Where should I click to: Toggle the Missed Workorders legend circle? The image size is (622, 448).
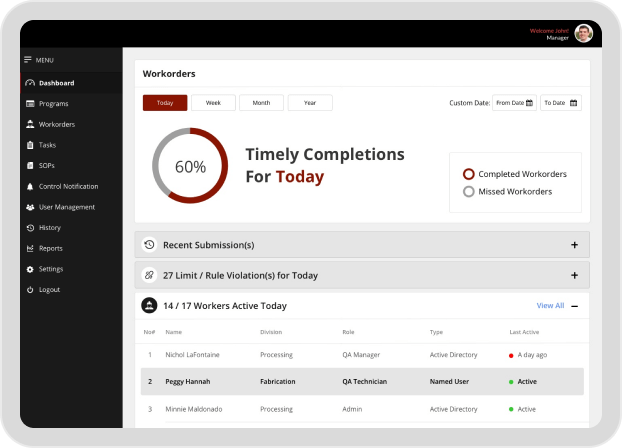pos(468,191)
